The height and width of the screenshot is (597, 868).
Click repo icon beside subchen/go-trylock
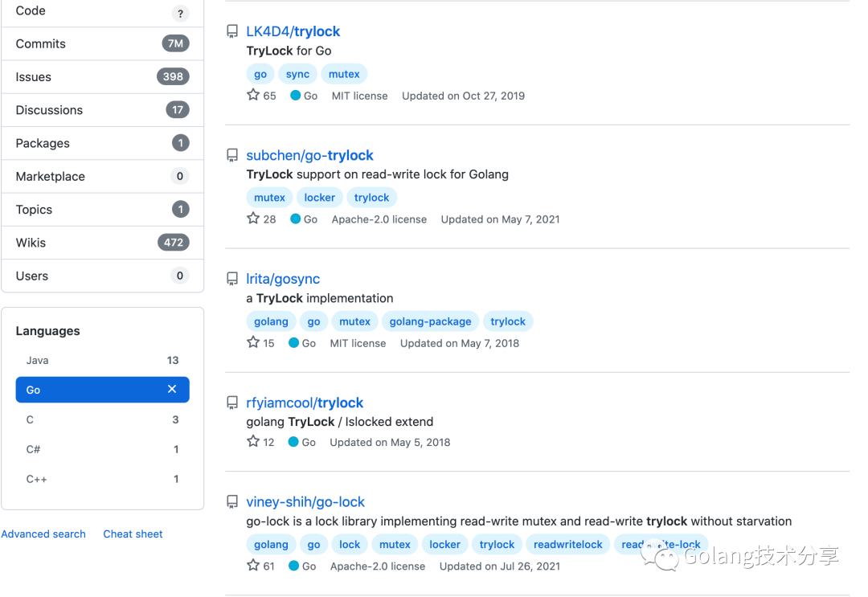tap(232, 155)
